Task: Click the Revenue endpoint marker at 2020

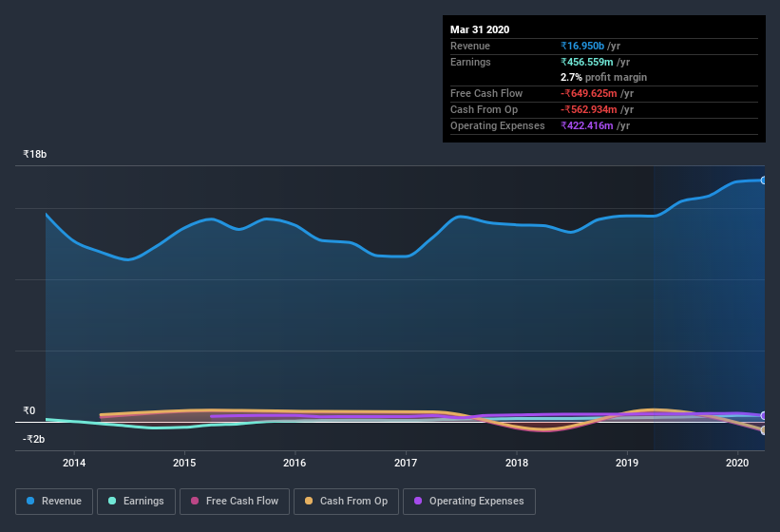Action: [x=764, y=180]
